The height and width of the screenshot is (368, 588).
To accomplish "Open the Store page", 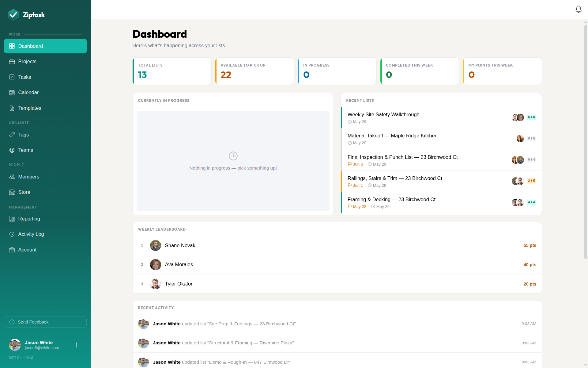I will (x=45, y=192).
